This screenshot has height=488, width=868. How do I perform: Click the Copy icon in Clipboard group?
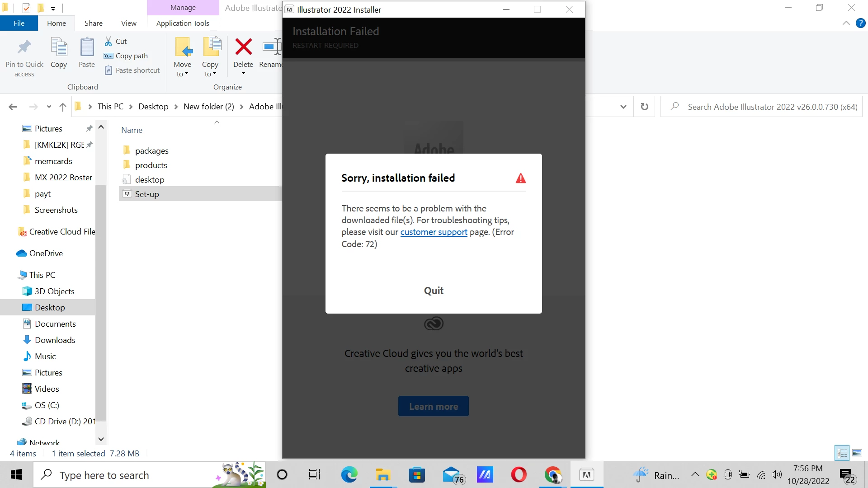tap(59, 47)
